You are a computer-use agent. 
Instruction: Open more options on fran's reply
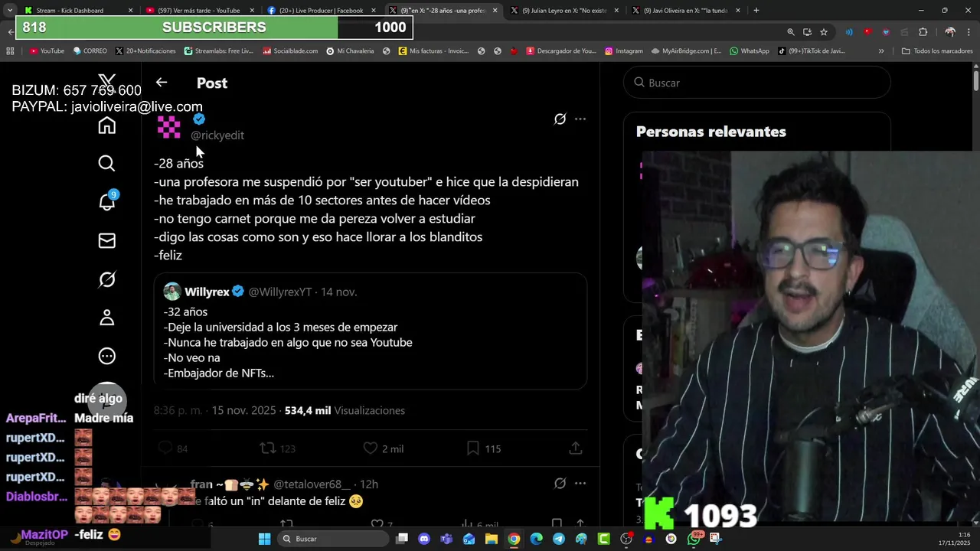(580, 484)
